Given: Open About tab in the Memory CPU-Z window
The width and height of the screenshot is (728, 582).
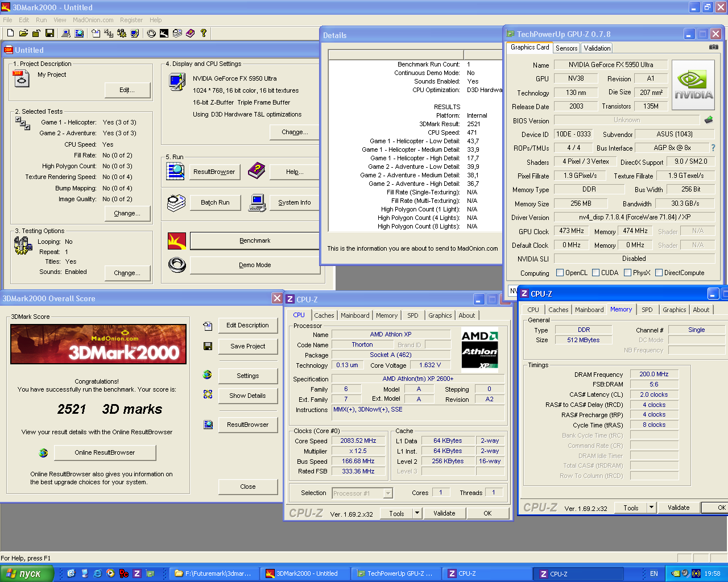Looking at the screenshot, I should tap(701, 310).
